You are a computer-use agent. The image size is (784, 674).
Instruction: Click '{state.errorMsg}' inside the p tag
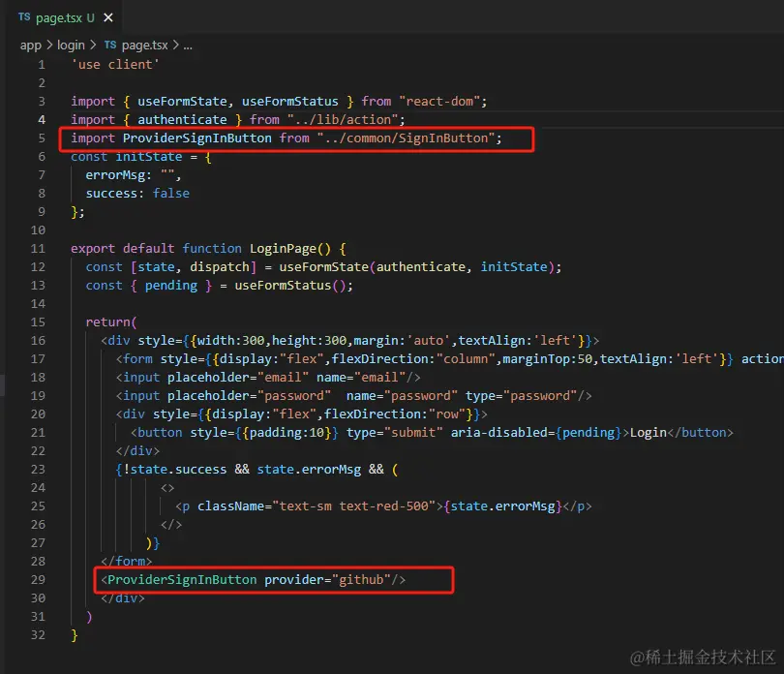(x=503, y=506)
